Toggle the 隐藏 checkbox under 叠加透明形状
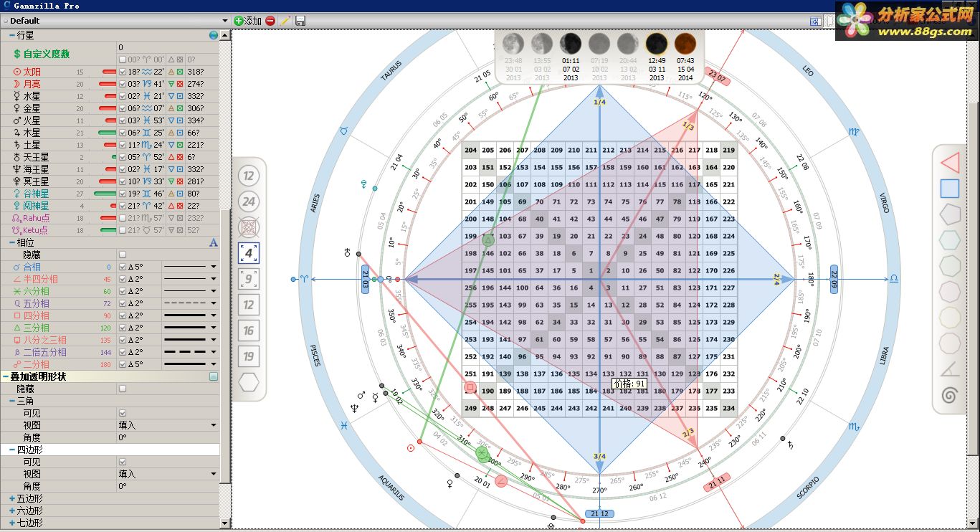 pos(123,389)
